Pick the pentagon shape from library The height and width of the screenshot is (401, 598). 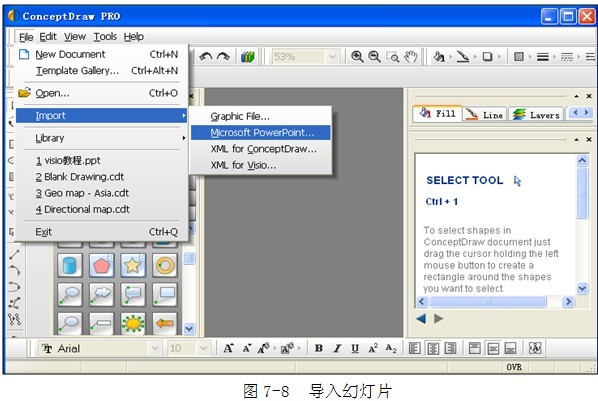pyautogui.click(x=101, y=265)
